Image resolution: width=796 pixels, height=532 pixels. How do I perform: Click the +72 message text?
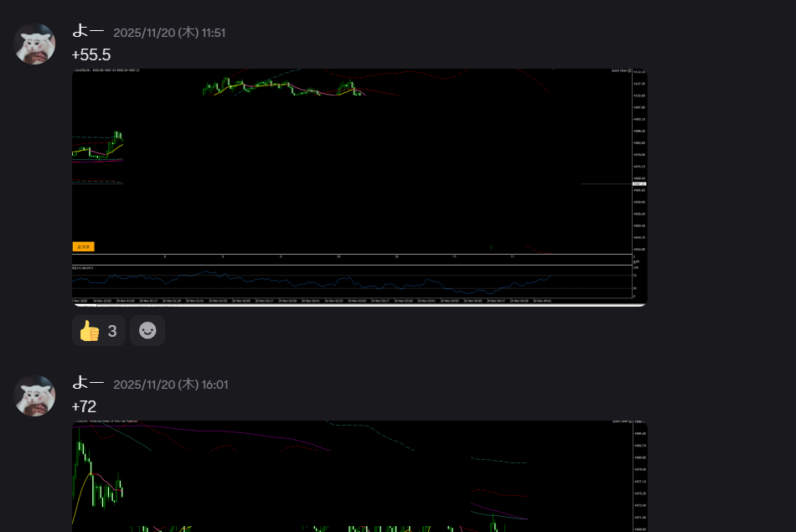point(85,407)
